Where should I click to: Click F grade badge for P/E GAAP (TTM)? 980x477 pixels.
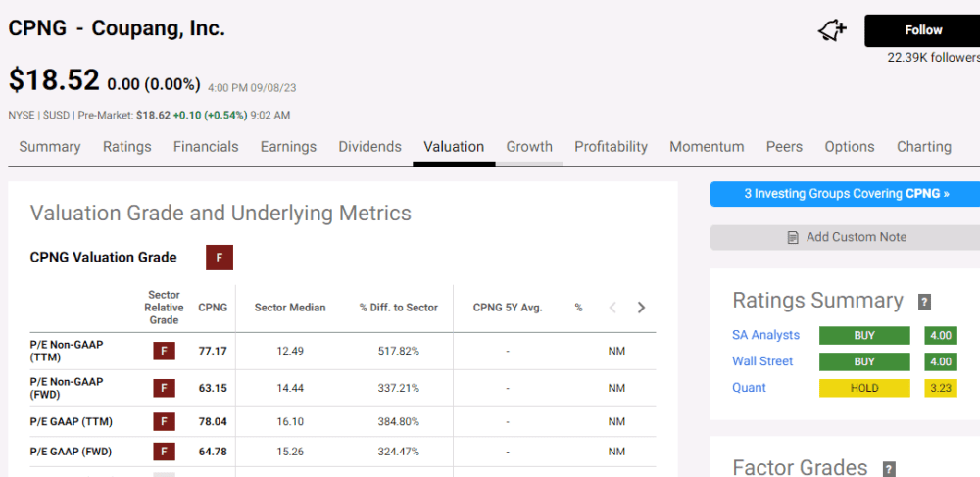[x=164, y=421]
